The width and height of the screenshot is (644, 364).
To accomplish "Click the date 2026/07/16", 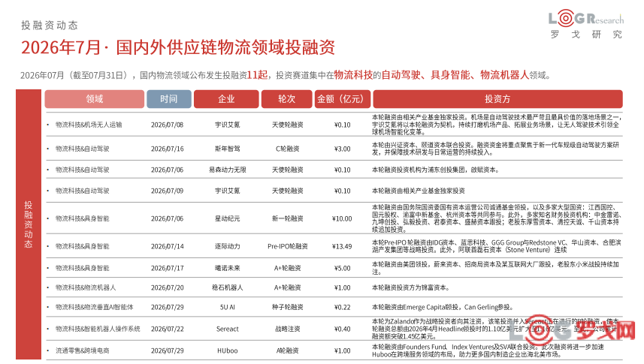I will coord(167,149).
